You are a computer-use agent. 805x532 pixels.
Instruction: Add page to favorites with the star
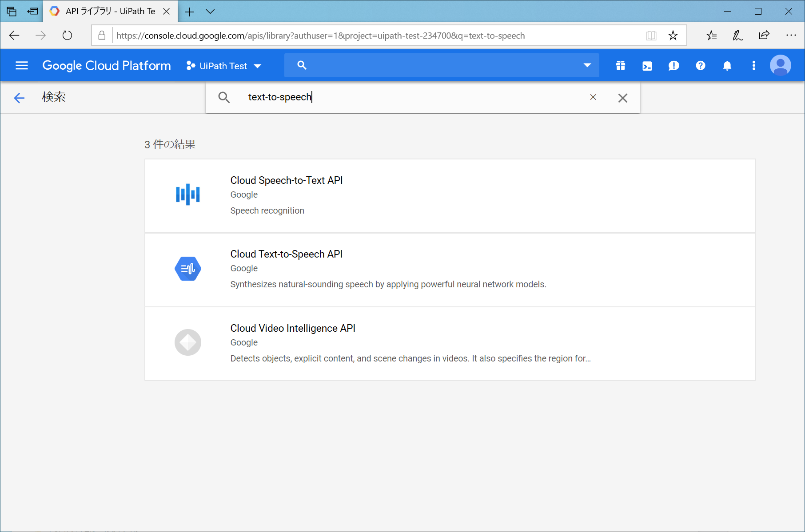tap(673, 36)
